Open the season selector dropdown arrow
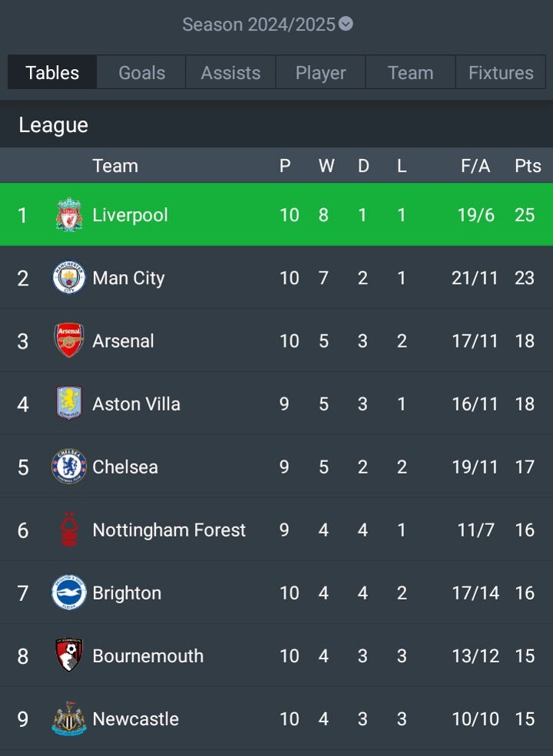 coord(346,25)
